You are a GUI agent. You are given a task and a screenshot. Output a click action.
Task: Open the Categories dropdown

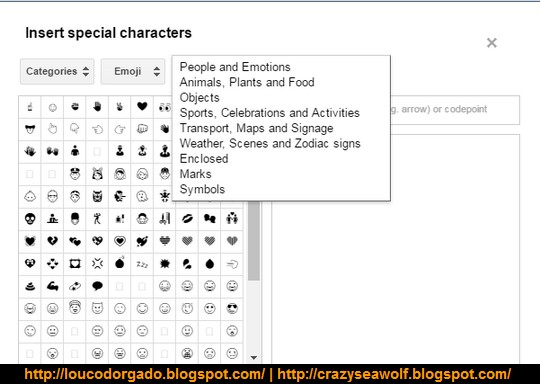click(57, 71)
